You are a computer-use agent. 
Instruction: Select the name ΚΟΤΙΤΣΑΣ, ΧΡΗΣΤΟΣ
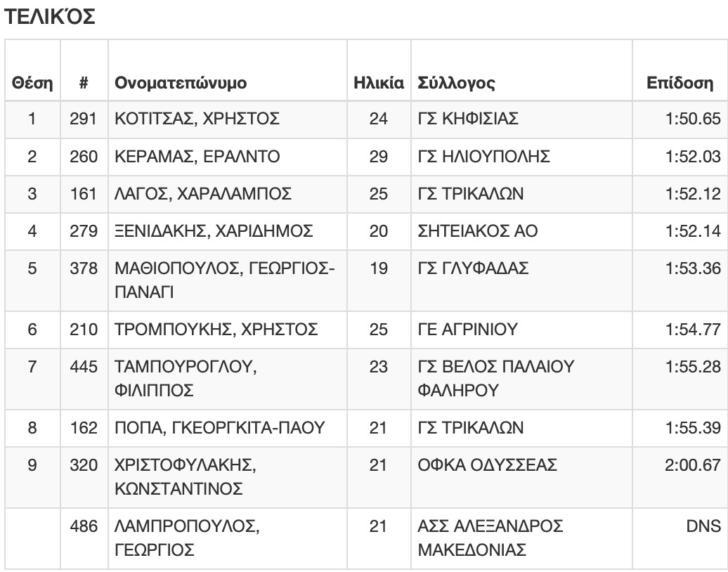pos(197,119)
